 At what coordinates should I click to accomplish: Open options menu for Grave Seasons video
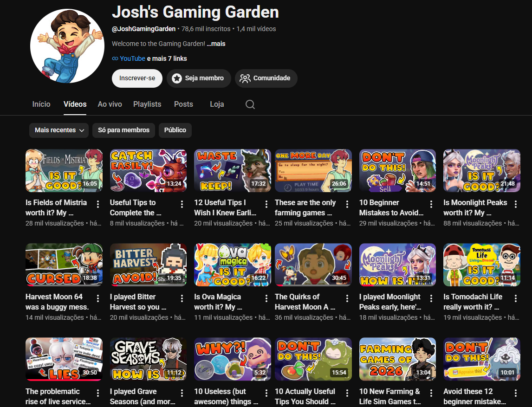(182, 393)
